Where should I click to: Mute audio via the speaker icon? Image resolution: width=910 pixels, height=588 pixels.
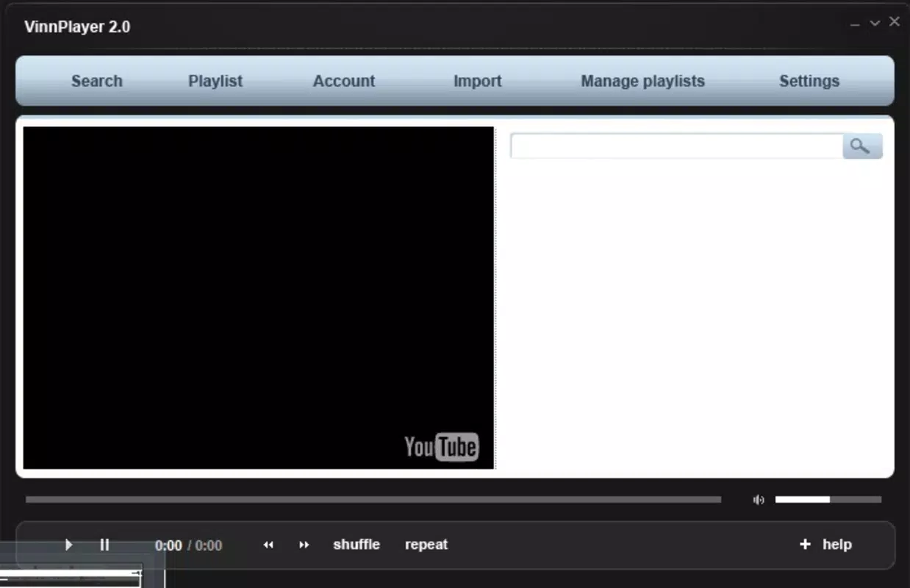[759, 500]
